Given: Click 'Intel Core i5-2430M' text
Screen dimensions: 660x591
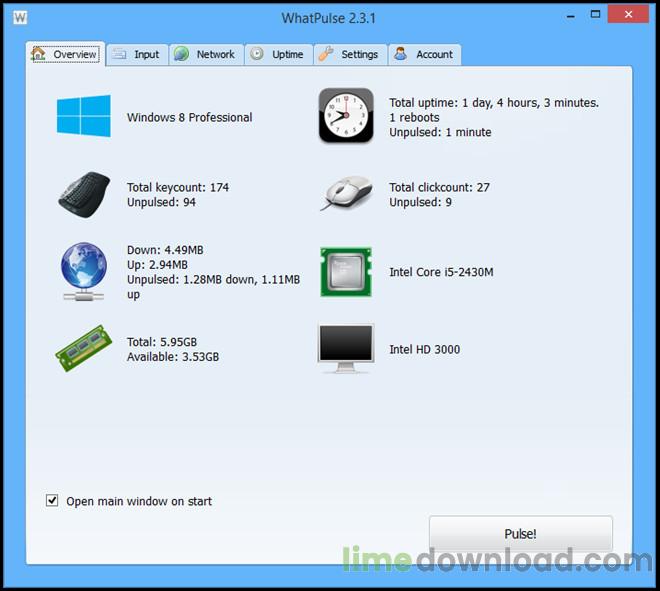Looking at the screenshot, I should coord(441,272).
